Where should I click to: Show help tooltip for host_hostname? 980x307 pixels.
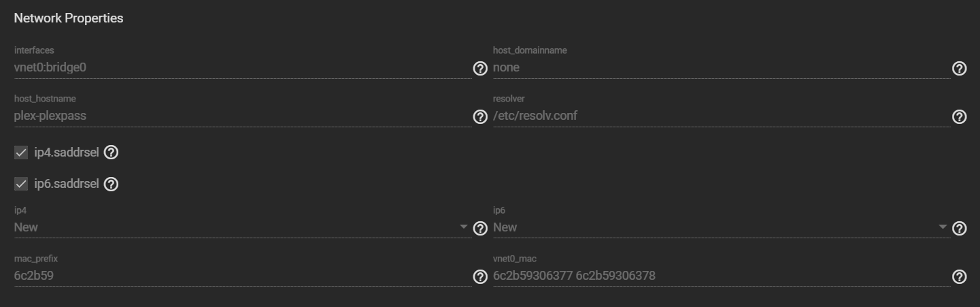tap(480, 116)
